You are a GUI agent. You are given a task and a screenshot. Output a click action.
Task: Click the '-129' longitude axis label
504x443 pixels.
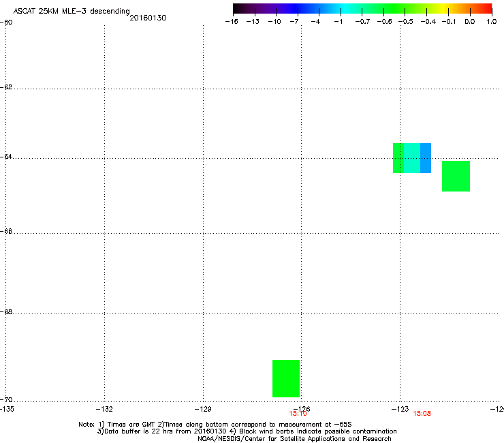coord(203,409)
